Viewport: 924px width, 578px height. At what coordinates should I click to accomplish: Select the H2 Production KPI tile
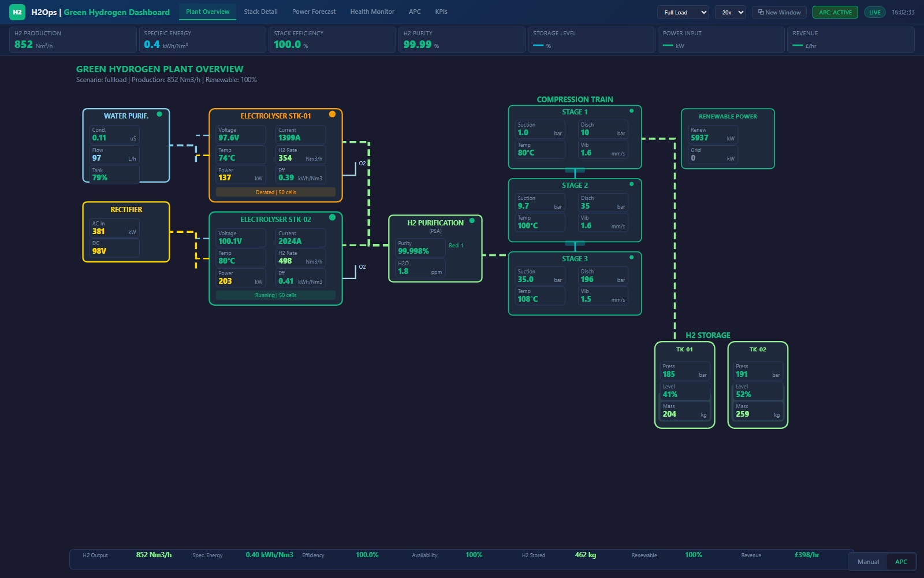coord(72,39)
